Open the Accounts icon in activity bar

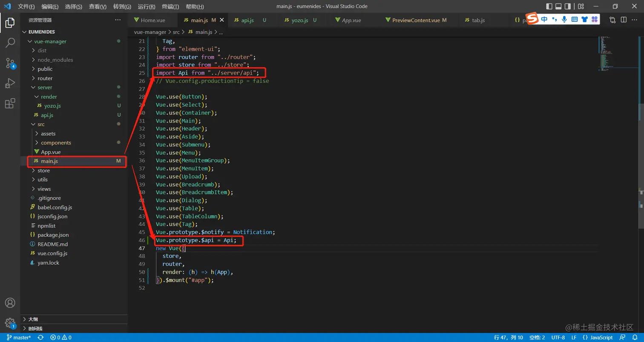[10, 303]
